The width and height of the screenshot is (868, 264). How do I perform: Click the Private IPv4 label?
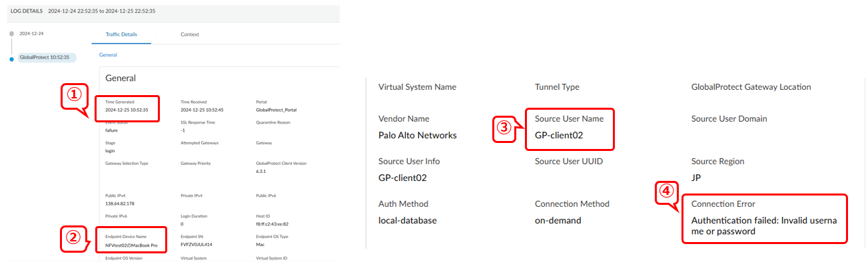(192, 196)
